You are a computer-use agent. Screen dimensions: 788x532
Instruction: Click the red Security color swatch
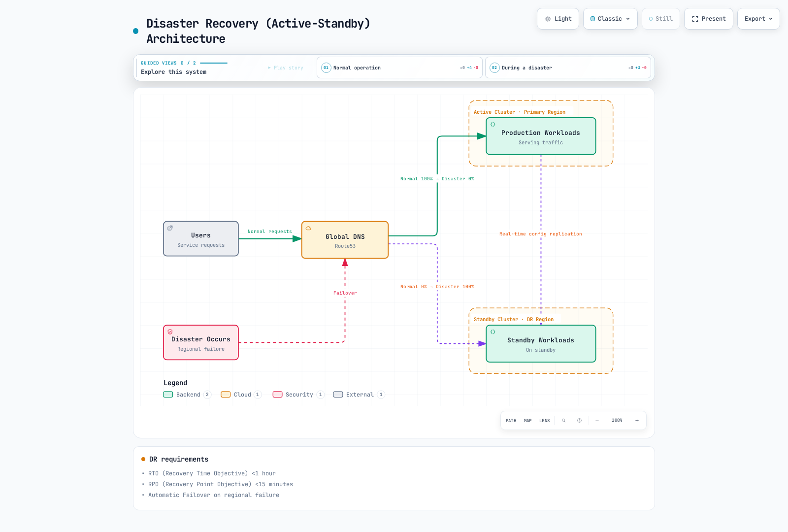pos(277,395)
